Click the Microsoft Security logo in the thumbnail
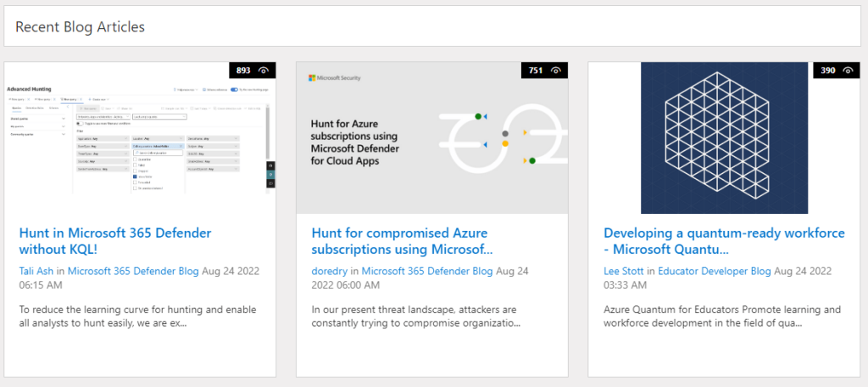 pos(334,78)
